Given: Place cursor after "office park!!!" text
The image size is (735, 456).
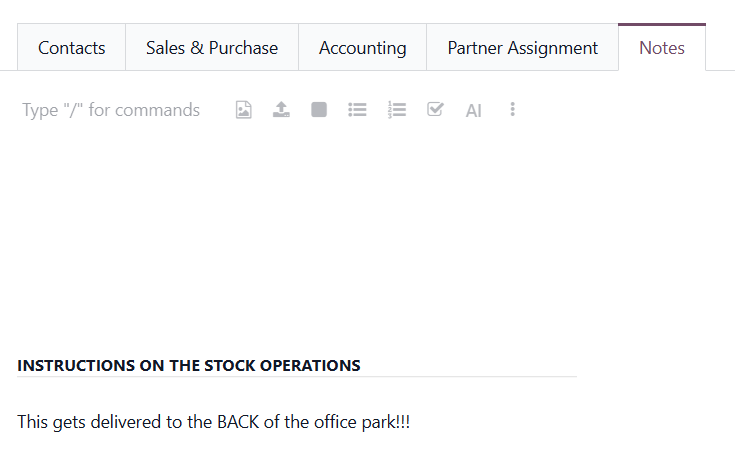Looking at the screenshot, I should [x=411, y=422].
